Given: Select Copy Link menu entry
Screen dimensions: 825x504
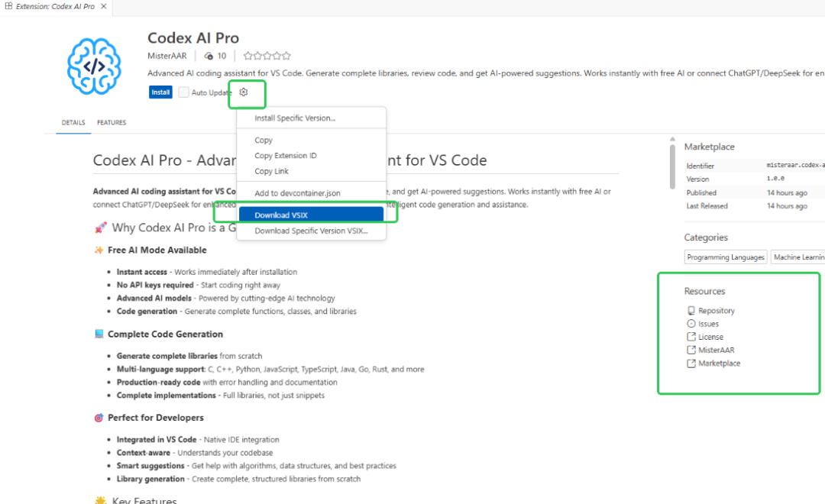Looking at the screenshot, I should click(x=312, y=171).
